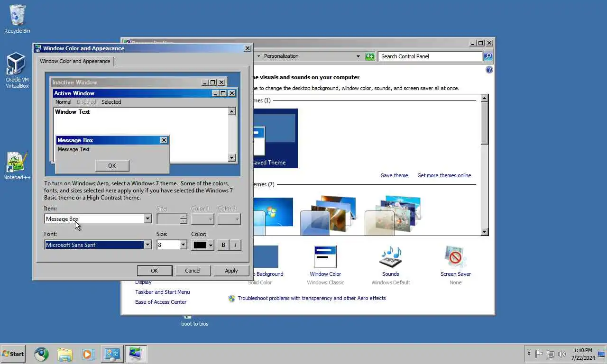Open Taskbar and Start Menu link

[162, 292]
